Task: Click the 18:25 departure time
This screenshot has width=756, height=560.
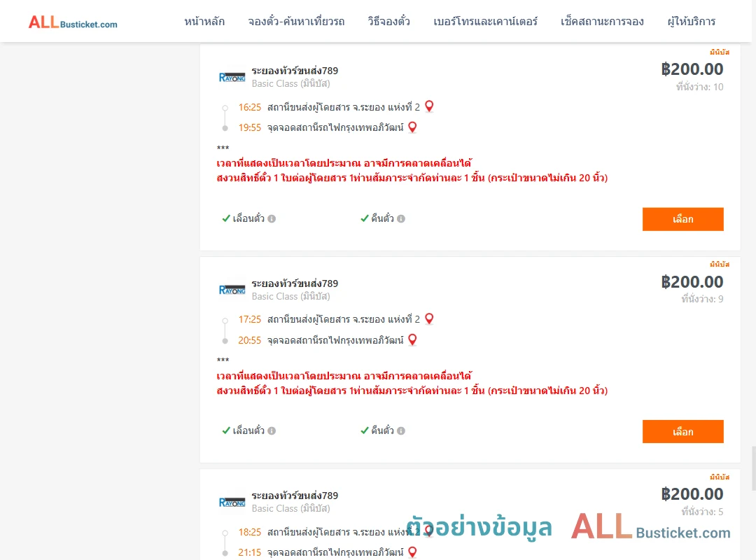Action: (x=249, y=532)
